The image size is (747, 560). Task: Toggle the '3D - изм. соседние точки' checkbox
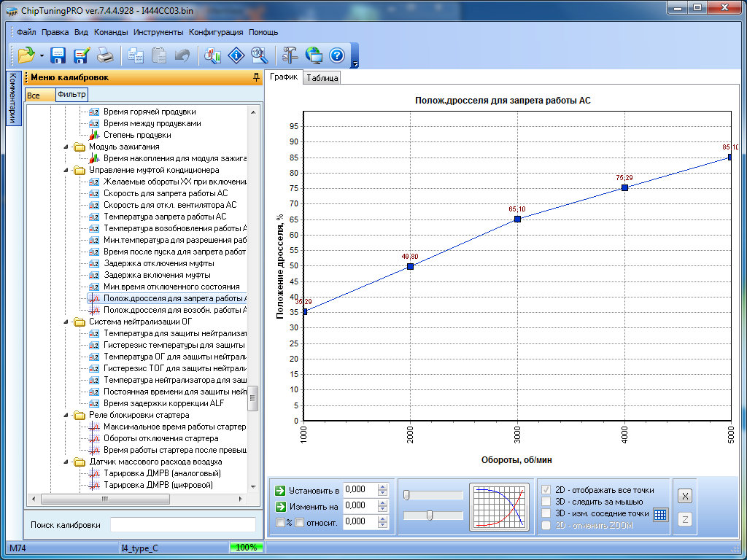click(x=546, y=513)
